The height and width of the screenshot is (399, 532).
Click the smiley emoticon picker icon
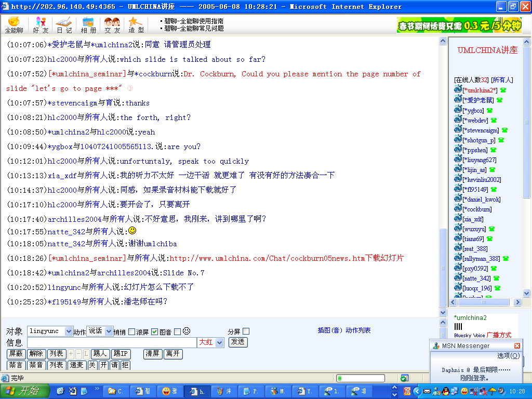click(187, 331)
